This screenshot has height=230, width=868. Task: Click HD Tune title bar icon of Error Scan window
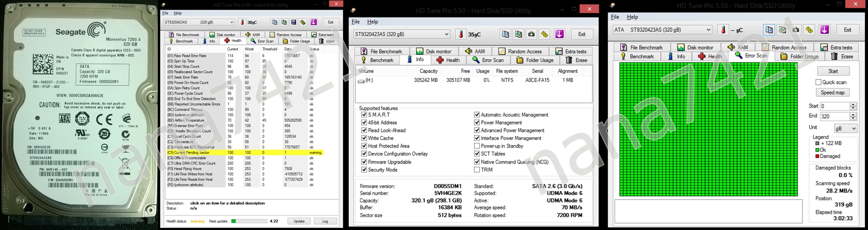point(612,5)
